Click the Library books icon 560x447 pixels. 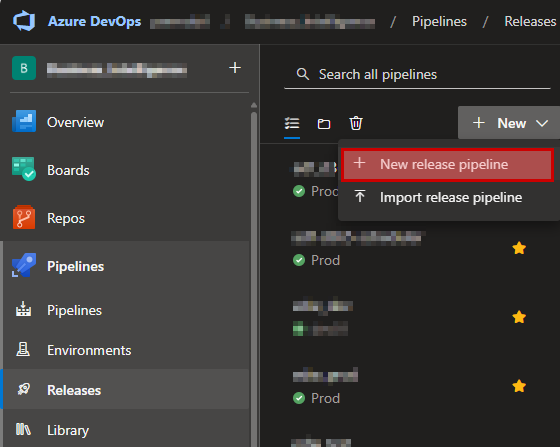click(23, 429)
